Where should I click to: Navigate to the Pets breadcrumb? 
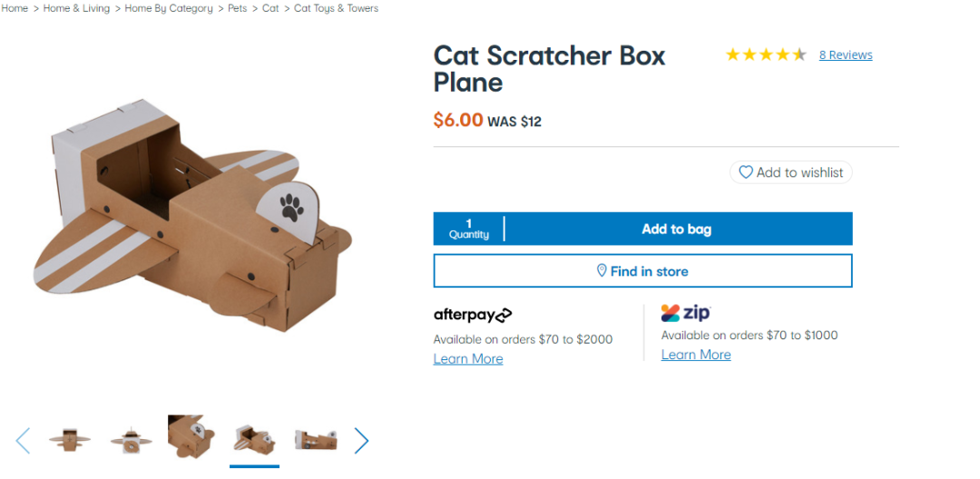coord(238,9)
